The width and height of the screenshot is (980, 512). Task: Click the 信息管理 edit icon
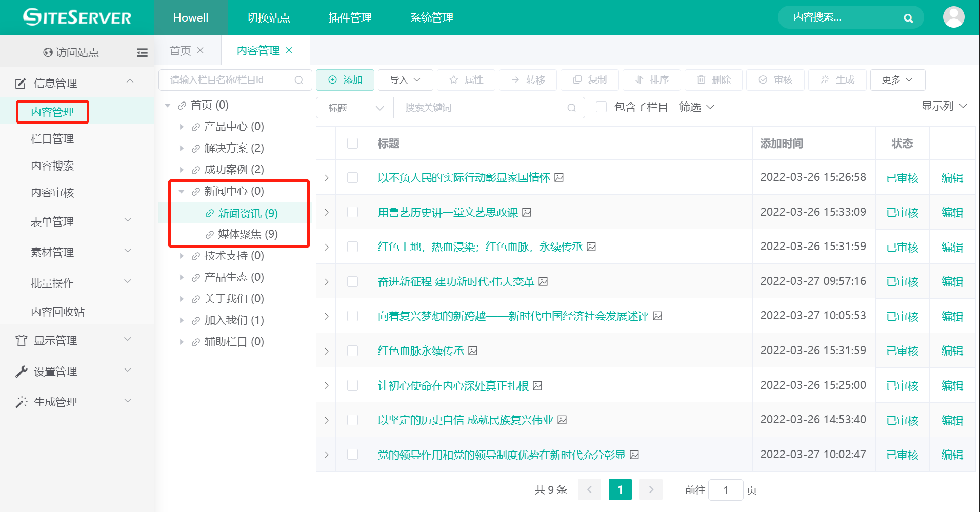click(x=21, y=83)
